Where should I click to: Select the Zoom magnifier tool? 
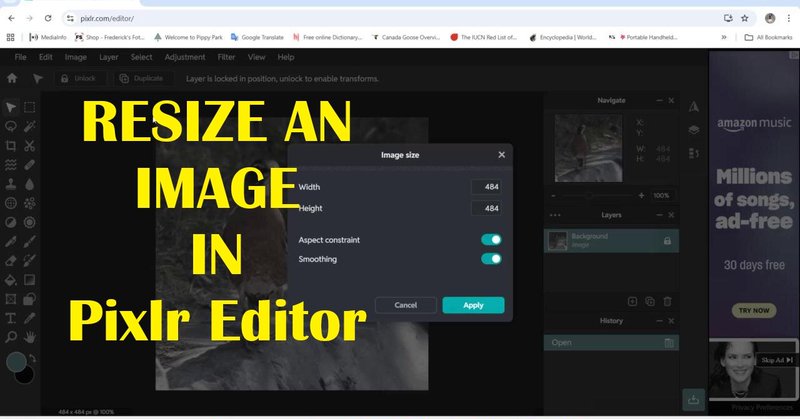point(10,337)
